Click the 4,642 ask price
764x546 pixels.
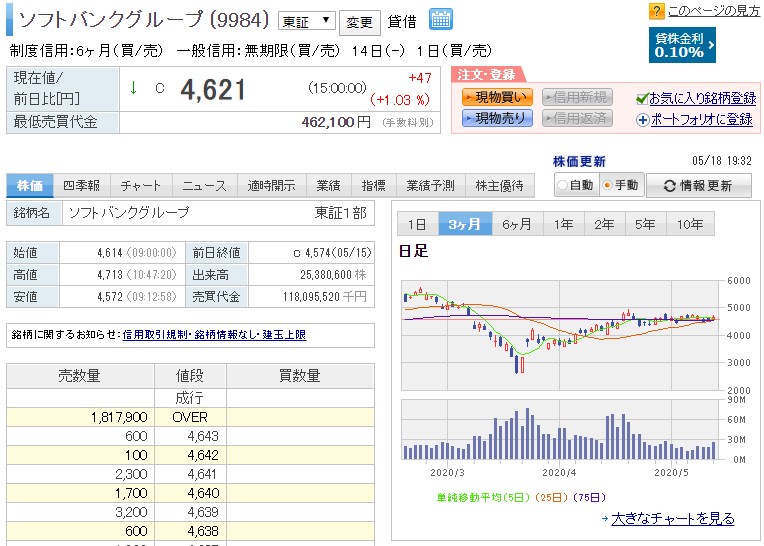point(203,455)
